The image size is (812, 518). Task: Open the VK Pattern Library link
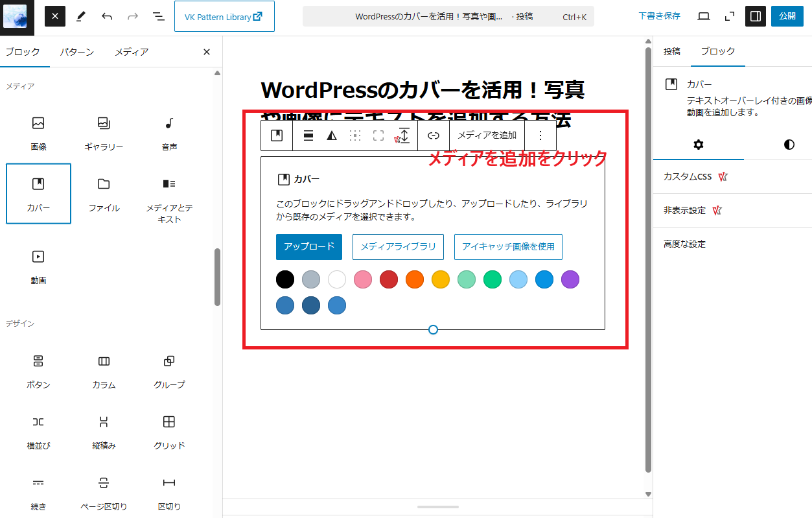click(224, 16)
